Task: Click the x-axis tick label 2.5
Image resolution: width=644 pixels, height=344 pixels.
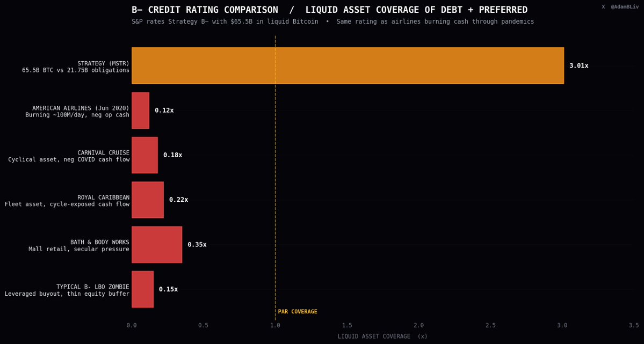Action: pyautogui.click(x=490, y=325)
